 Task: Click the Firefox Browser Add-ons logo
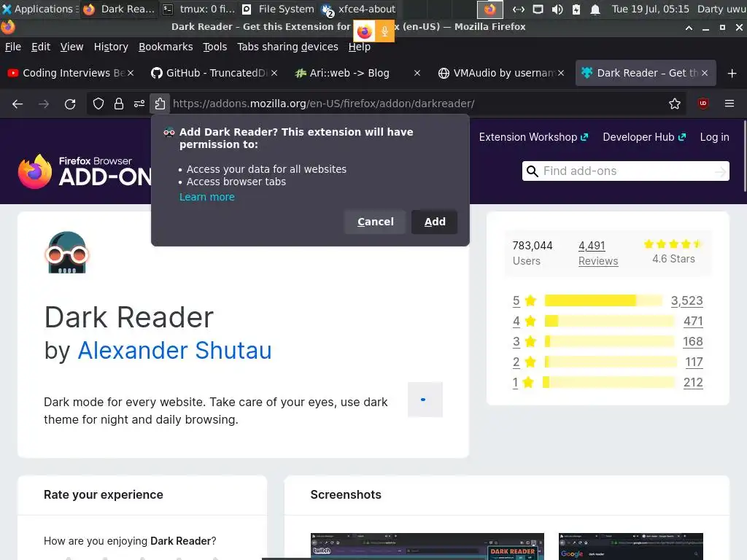(85, 171)
